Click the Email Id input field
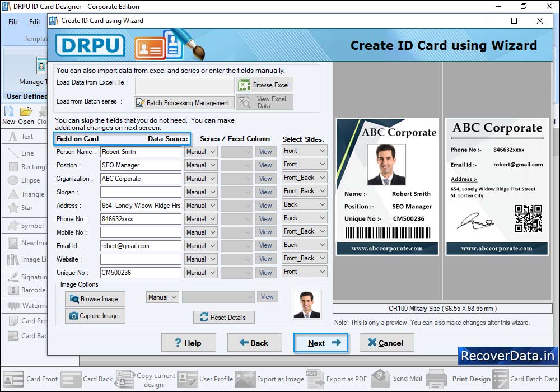560x392 pixels. pos(141,246)
